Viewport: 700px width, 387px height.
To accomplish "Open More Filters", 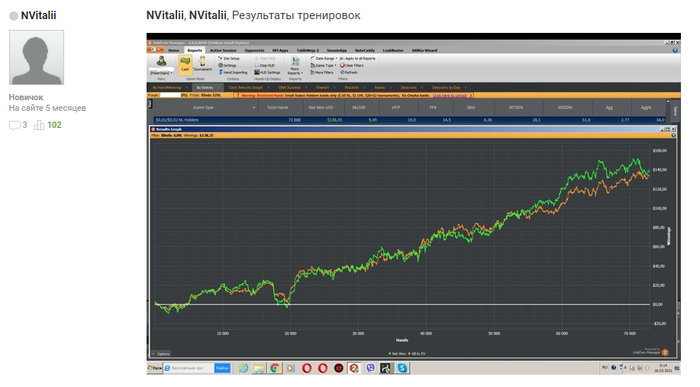I will tap(322, 72).
